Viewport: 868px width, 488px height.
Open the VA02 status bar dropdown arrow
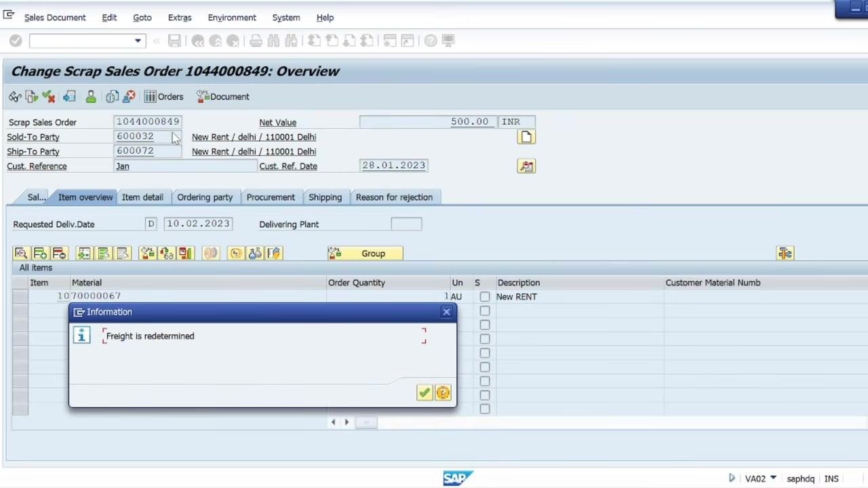point(773,479)
